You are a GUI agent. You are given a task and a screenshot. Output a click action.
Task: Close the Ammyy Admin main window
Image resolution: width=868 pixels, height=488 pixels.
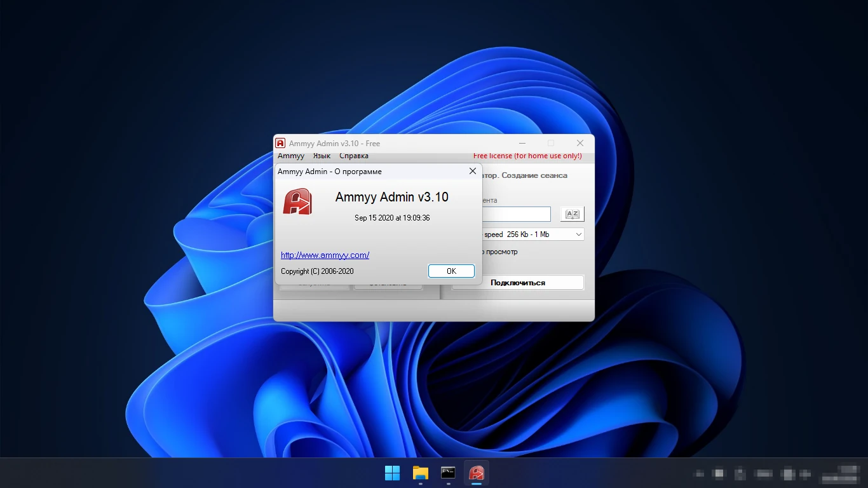(580, 144)
